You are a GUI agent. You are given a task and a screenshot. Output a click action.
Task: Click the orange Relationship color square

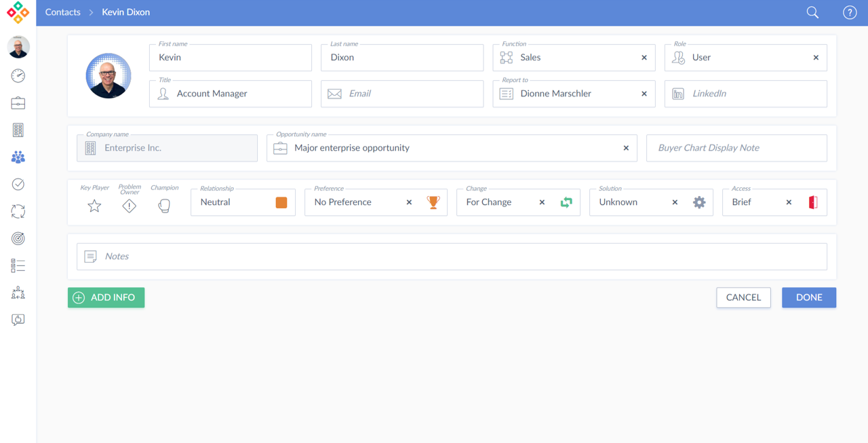(281, 202)
